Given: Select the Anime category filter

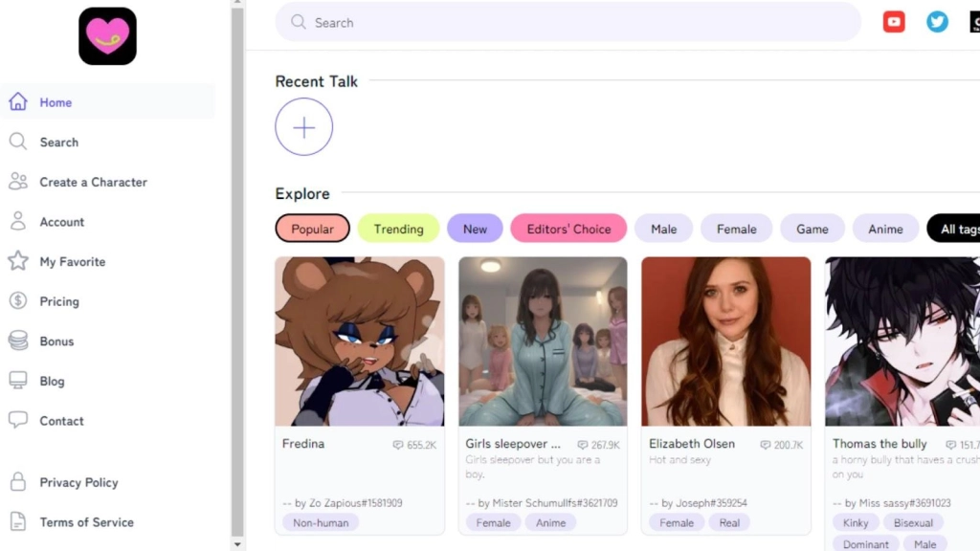Looking at the screenshot, I should click(x=885, y=229).
